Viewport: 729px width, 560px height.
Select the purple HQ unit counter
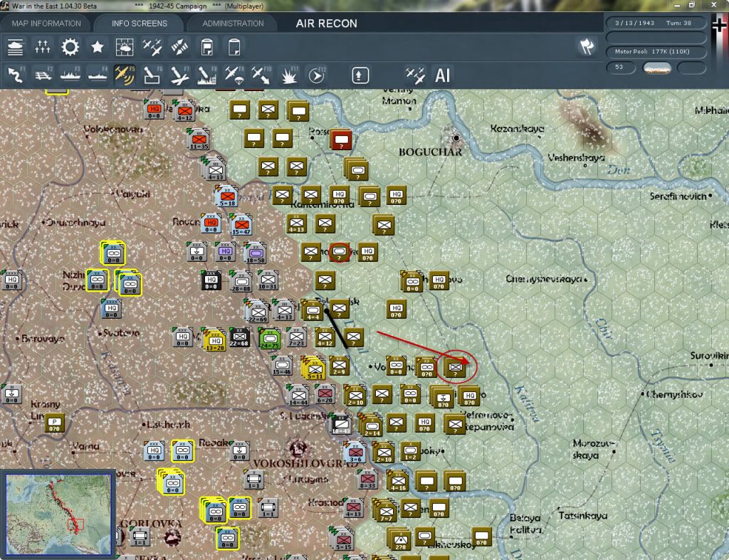click(226, 252)
